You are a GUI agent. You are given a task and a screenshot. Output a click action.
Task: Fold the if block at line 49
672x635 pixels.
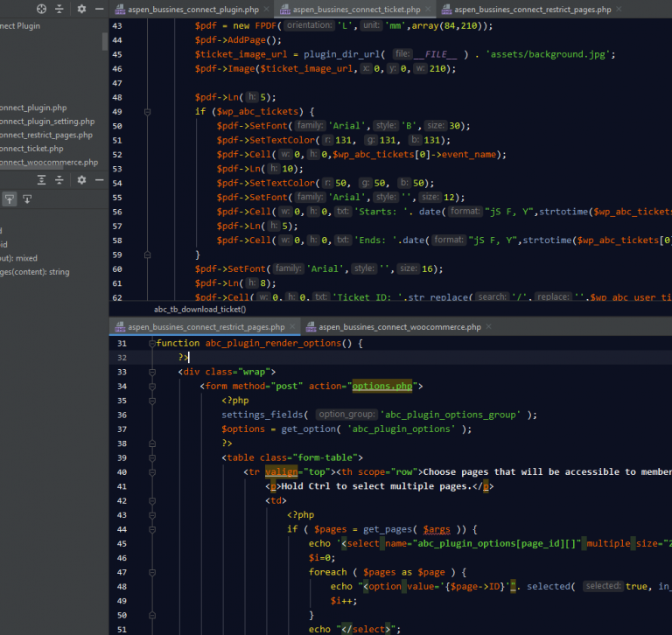tap(147, 112)
